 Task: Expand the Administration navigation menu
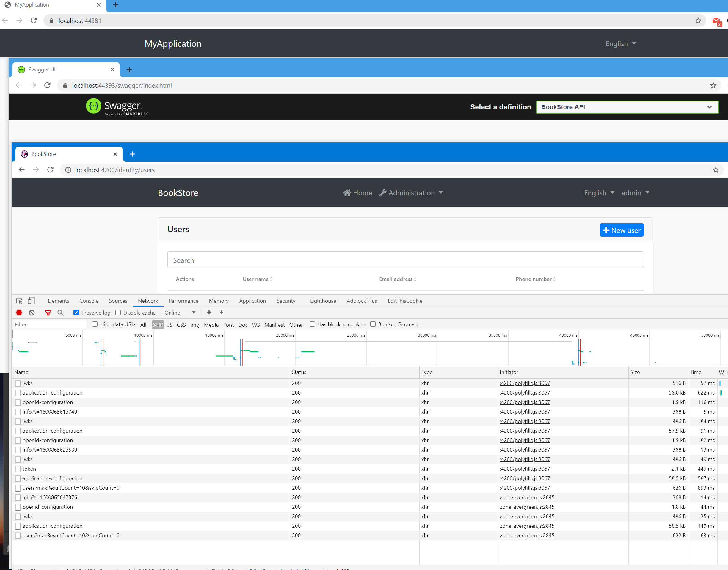[411, 193]
